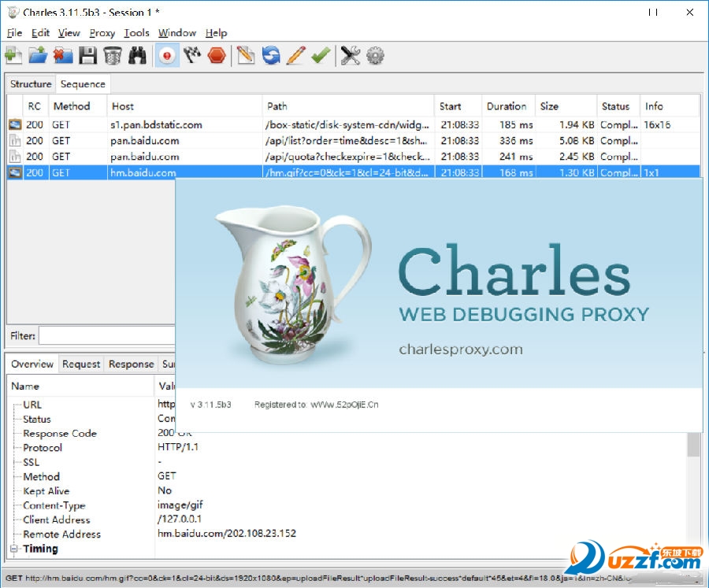
Task: Collapse the Timing tree node
Action: 13,549
